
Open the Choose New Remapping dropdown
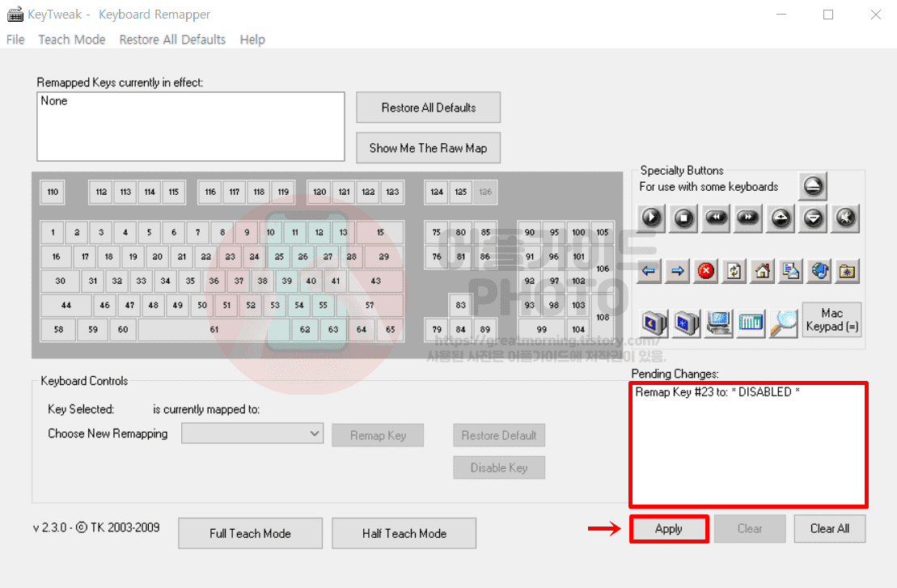[252, 433]
